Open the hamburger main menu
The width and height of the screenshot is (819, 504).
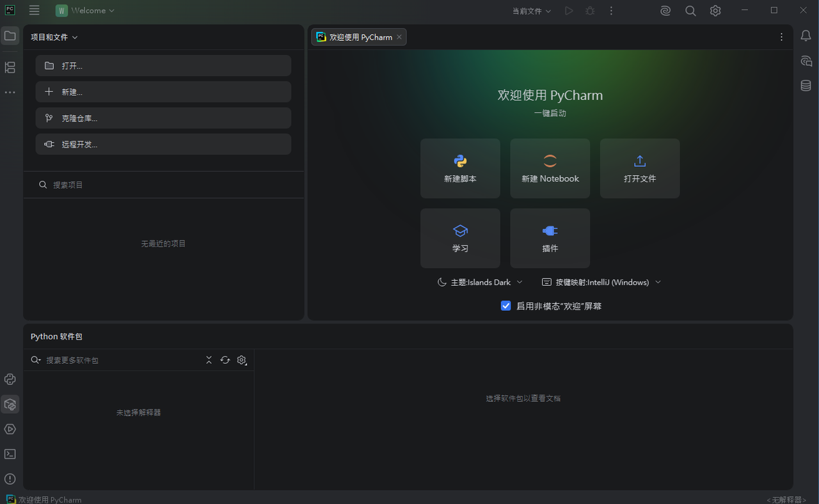coord(35,11)
